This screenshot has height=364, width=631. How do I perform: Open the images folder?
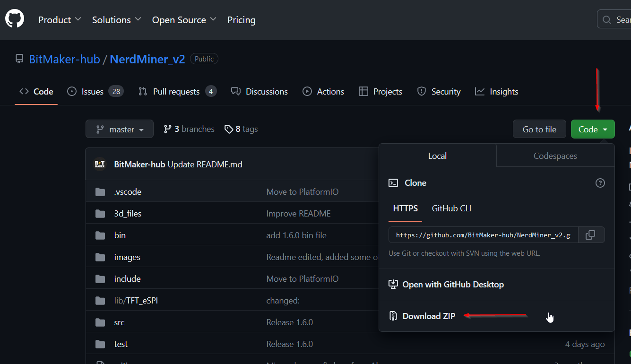tap(127, 257)
